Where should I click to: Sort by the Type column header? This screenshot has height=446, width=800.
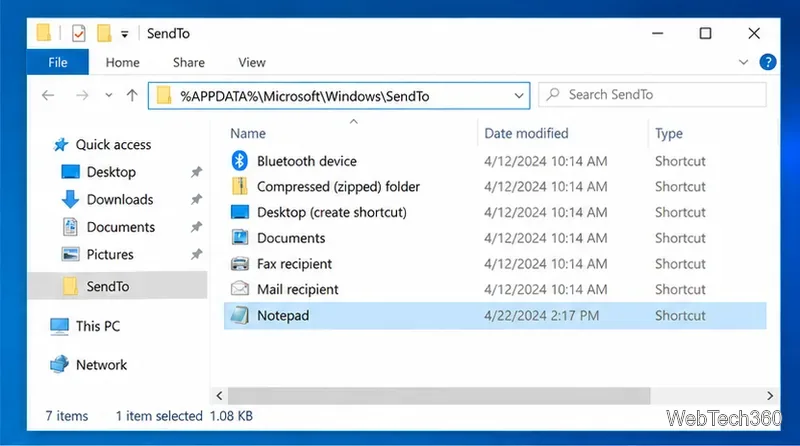coord(668,133)
